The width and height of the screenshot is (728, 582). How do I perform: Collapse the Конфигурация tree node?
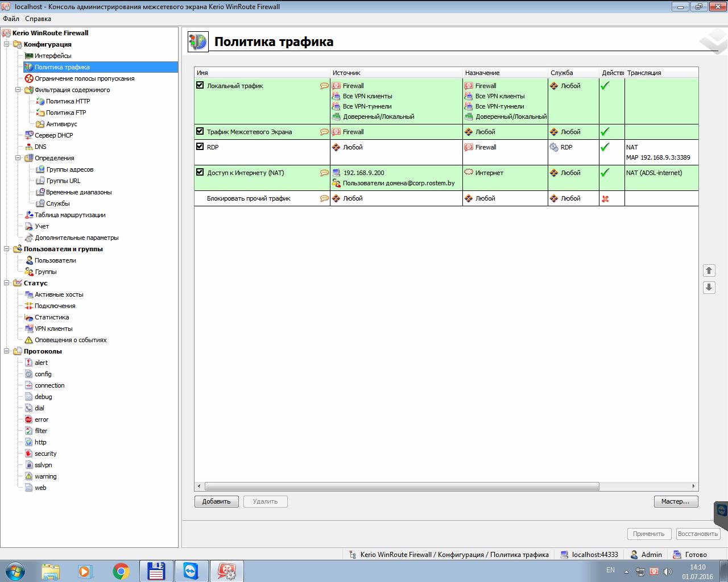[7, 44]
